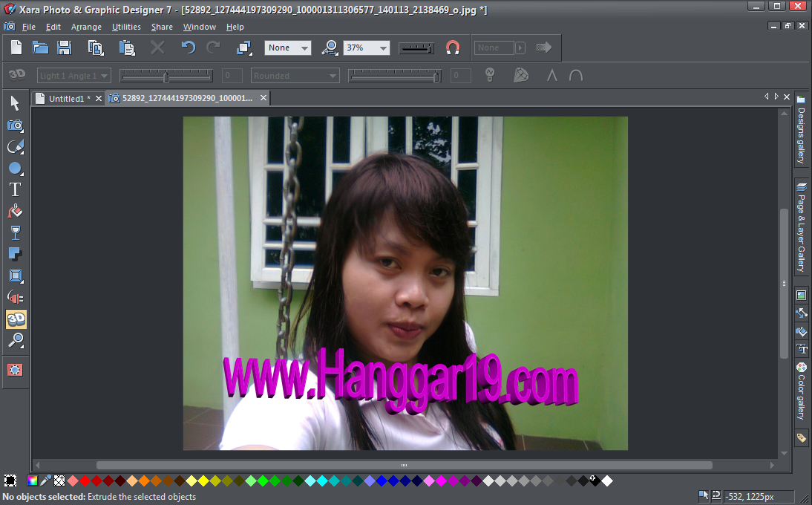
Task: Select the Photo camera tool
Action: coord(15,125)
